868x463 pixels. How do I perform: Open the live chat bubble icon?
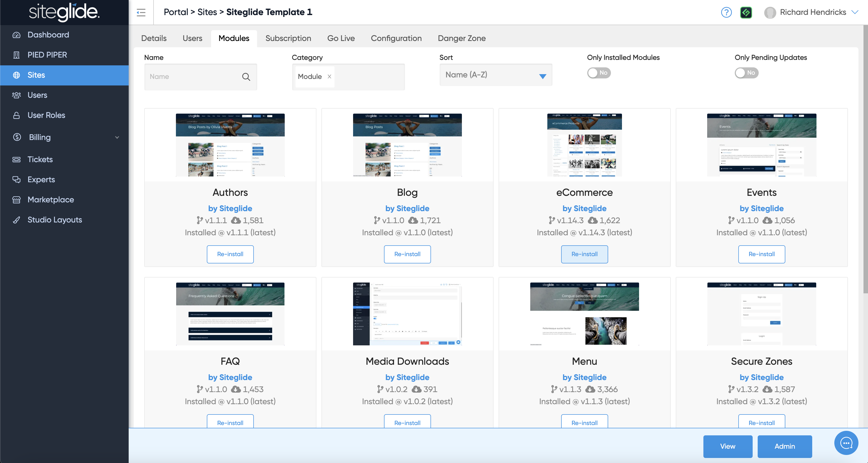tap(846, 443)
